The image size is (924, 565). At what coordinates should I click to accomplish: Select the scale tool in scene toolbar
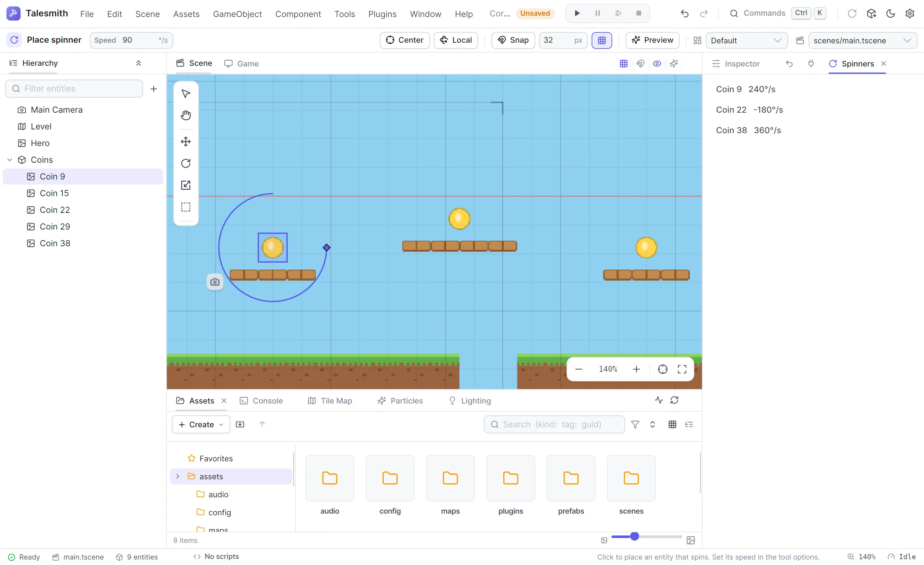[x=186, y=185]
